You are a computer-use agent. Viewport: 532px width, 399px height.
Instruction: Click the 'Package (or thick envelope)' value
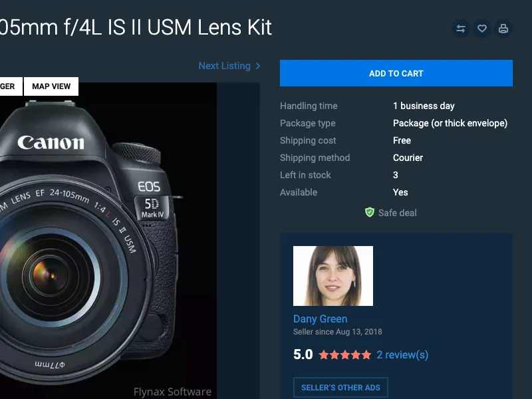(x=450, y=123)
